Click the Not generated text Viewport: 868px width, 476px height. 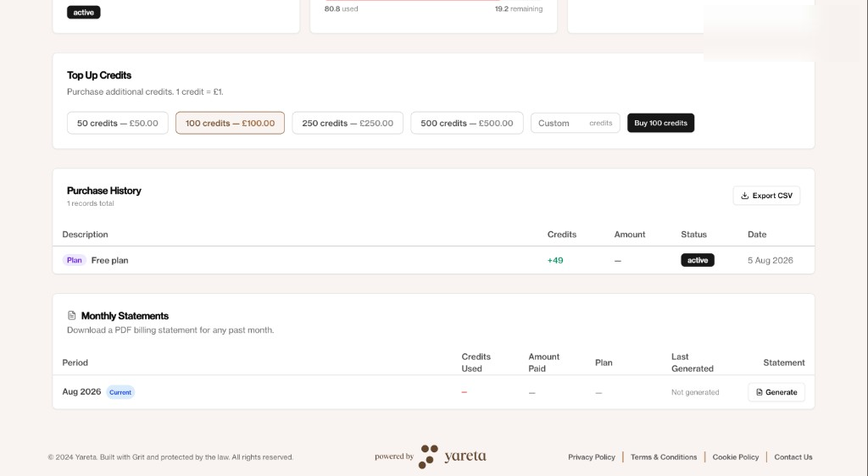[695, 392]
